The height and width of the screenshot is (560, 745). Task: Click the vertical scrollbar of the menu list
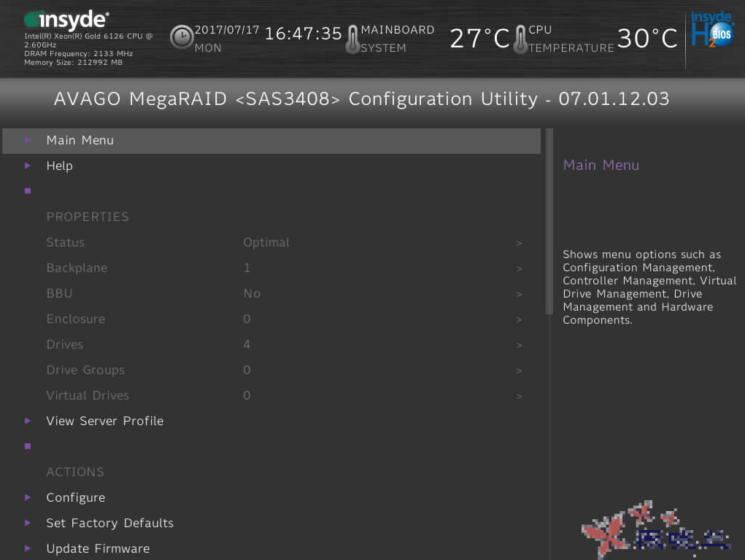549,221
